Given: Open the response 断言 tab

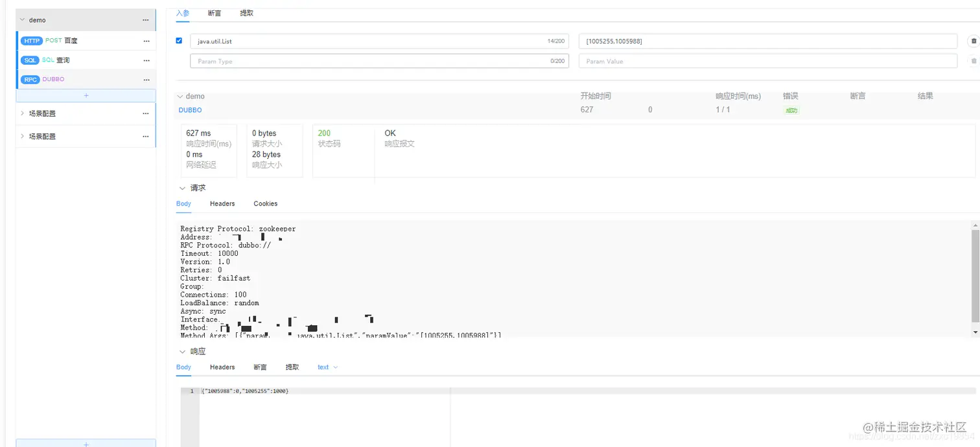Looking at the screenshot, I should (260, 367).
